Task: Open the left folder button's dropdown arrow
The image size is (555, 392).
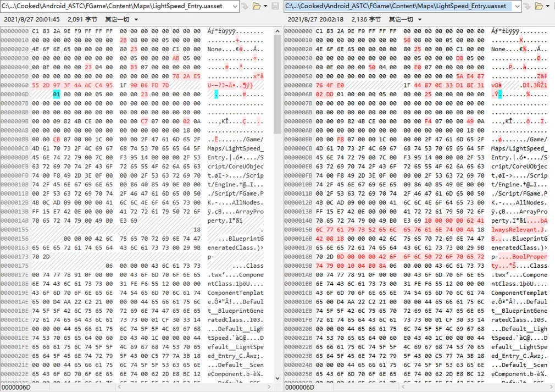Action: [x=265, y=6]
